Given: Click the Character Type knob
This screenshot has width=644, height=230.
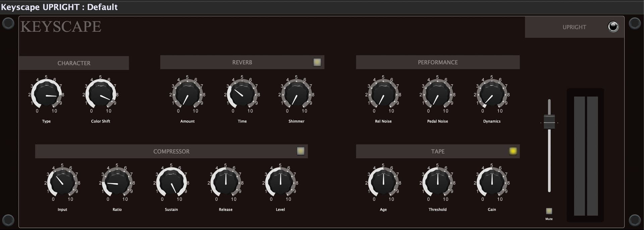Looking at the screenshot, I should pyautogui.click(x=46, y=95).
